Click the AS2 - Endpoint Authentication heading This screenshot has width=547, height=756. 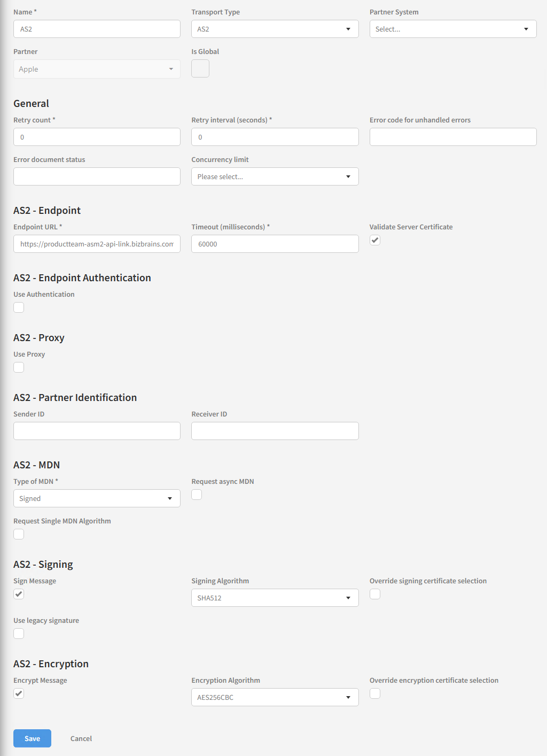coord(82,278)
